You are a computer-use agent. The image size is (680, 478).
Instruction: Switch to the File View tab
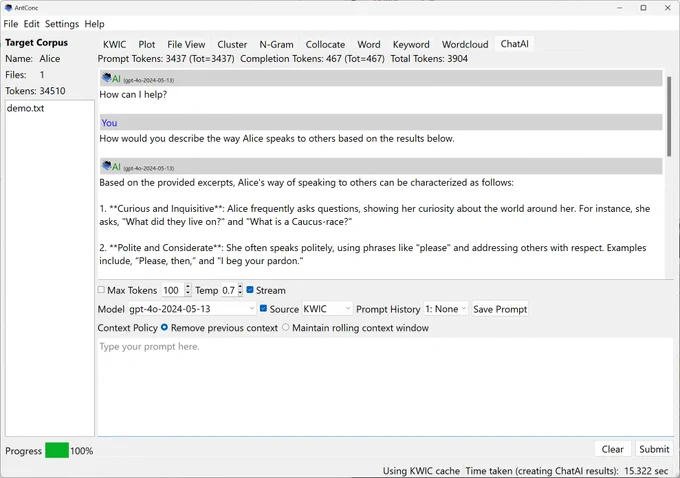pyautogui.click(x=186, y=44)
